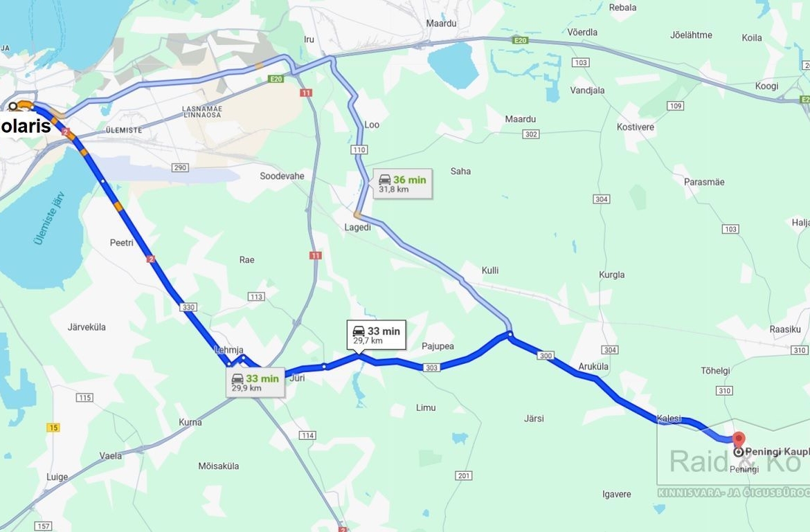810x532 pixels.
Task: Click the car icon in the 36 min label
Action: 385,180
